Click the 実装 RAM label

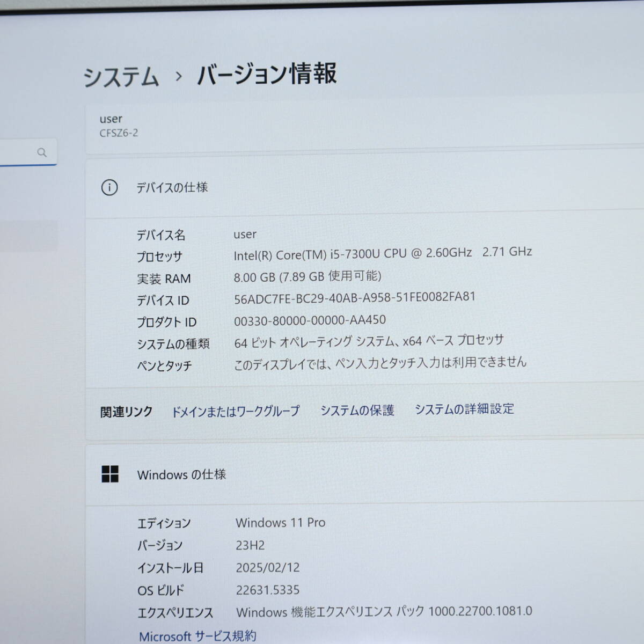click(164, 279)
